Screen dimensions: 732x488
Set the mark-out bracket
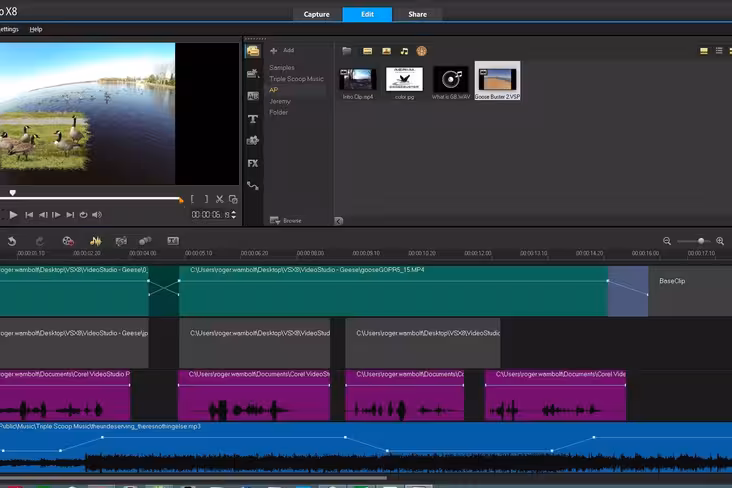tap(206, 199)
